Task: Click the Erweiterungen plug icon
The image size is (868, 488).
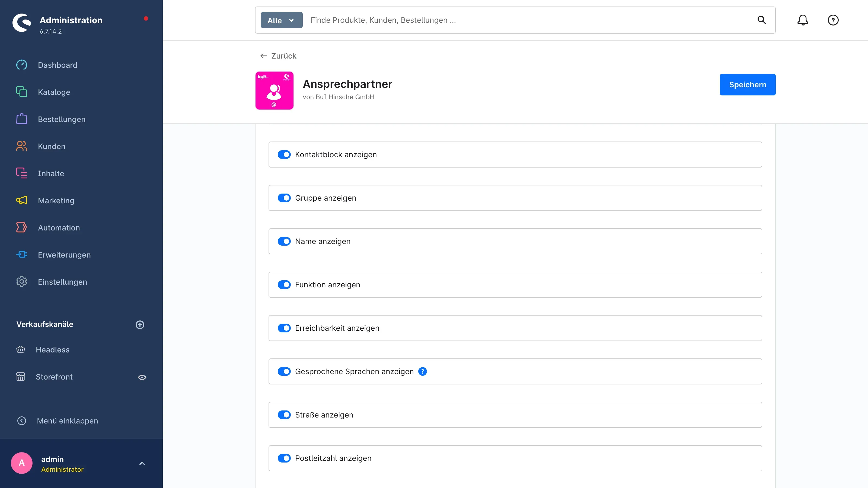Action: pyautogui.click(x=22, y=254)
